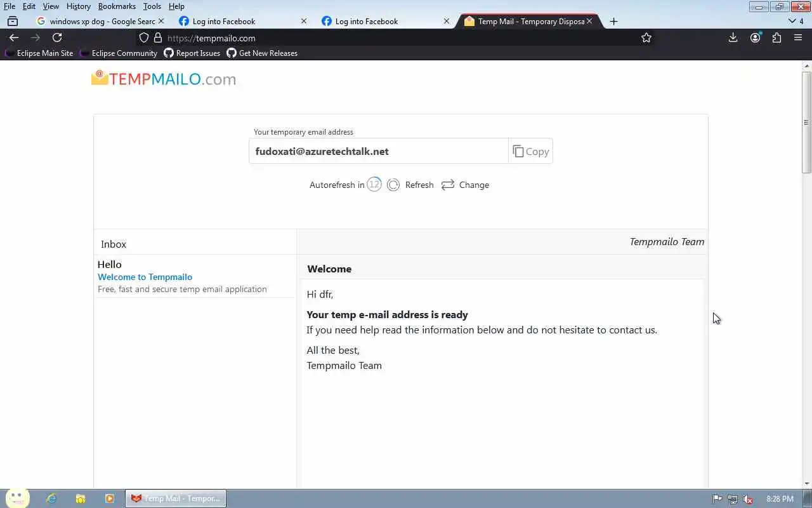Close the Temp Mail tab
812x508 pixels.
[589, 21]
